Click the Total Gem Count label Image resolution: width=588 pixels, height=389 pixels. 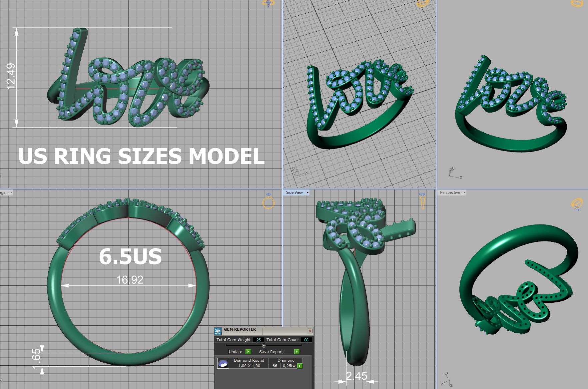coord(283,340)
